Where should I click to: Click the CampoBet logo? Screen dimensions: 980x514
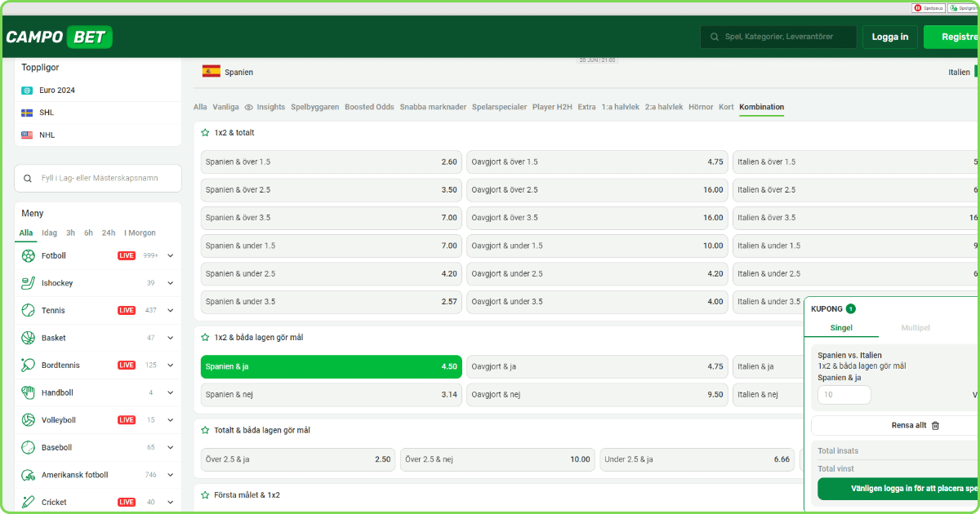(59, 37)
